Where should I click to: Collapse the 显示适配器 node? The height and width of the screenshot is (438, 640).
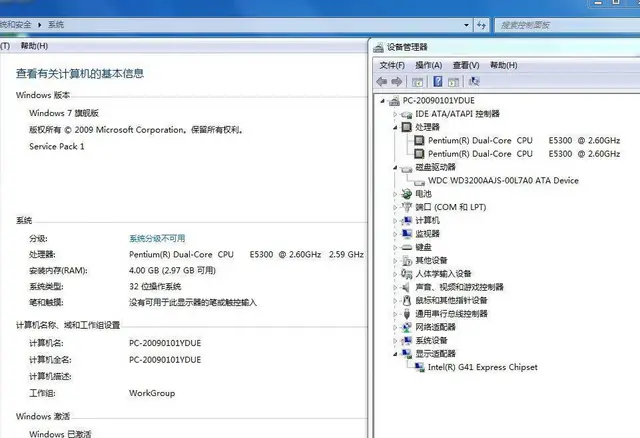click(x=395, y=354)
